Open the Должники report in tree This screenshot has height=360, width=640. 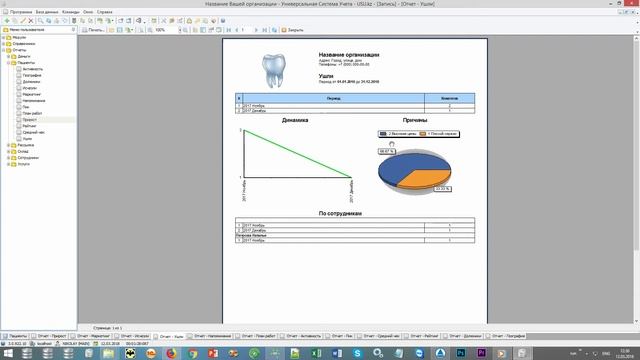pyautogui.click(x=31, y=82)
